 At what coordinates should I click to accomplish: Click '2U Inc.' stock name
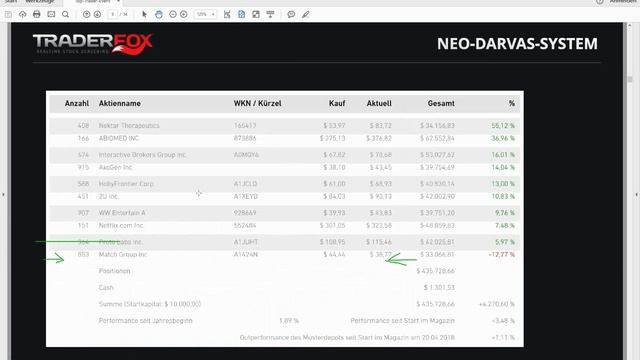(x=109, y=196)
